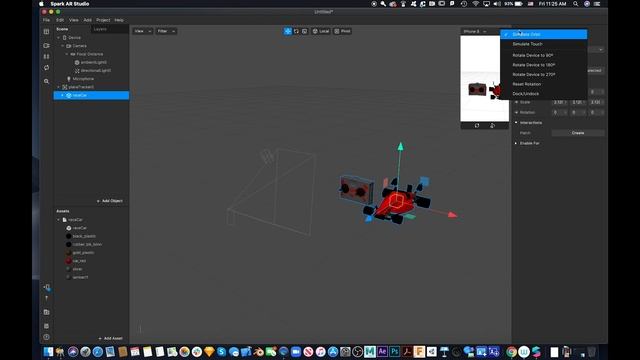The width and height of the screenshot is (640, 360).
Task: Open the File menu
Action: coord(47,20)
